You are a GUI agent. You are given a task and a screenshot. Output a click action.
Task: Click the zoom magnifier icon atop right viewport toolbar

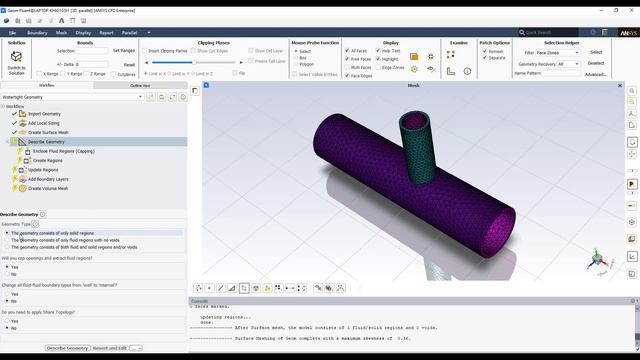[632, 91]
